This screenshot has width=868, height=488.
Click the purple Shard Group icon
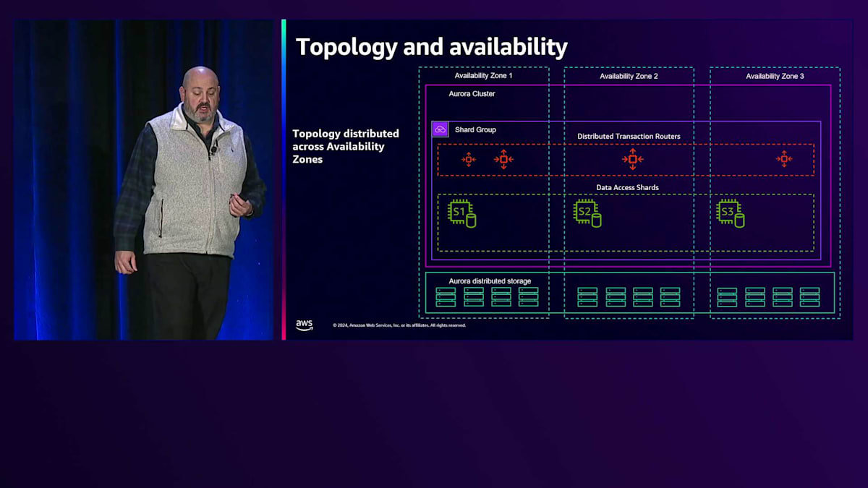(x=441, y=129)
